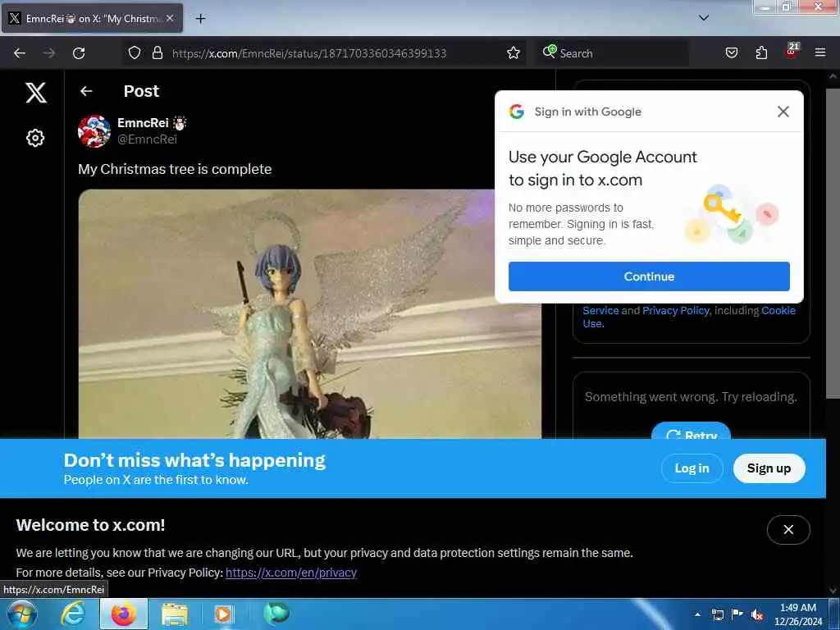Click the Firefox taskbar icon
The image size is (840, 630).
pyautogui.click(x=124, y=614)
